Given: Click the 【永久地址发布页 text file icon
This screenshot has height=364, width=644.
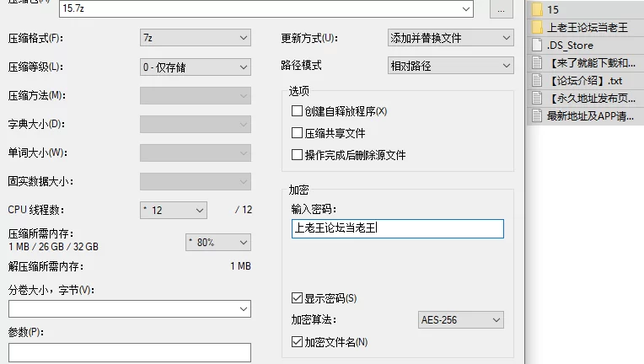Looking at the screenshot, I should point(537,98).
